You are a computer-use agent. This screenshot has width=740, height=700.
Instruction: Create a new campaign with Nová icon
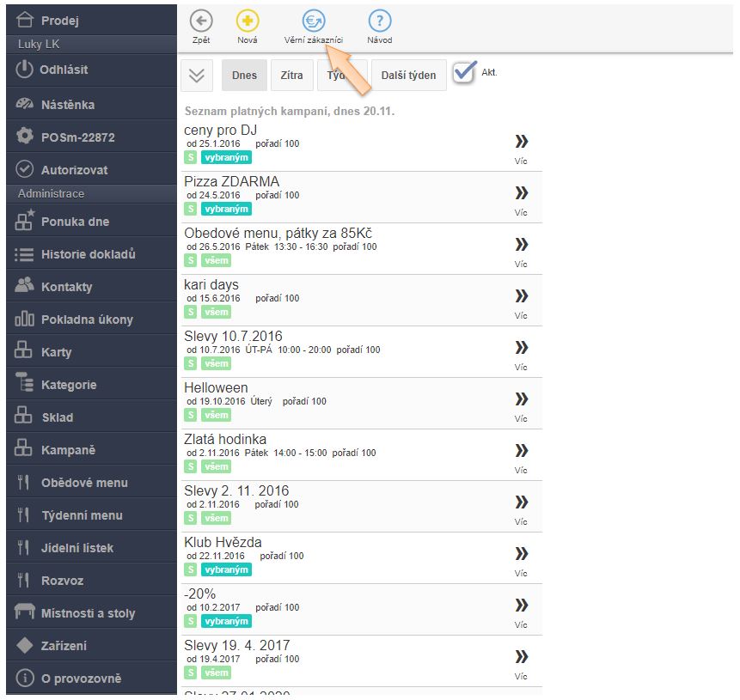tap(248, 21)
